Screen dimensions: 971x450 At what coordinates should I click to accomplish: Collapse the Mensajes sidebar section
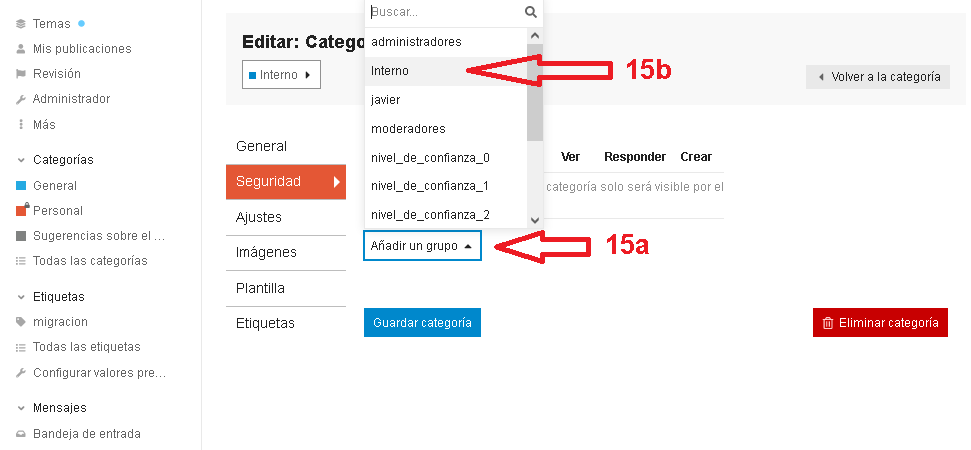click(21, 408)
